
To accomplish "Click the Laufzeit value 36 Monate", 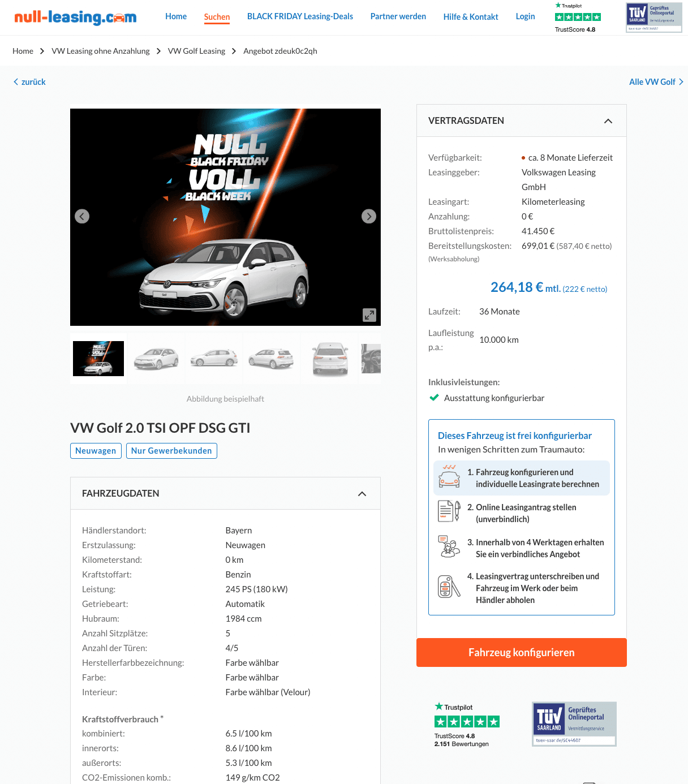I will pos(500,312).
